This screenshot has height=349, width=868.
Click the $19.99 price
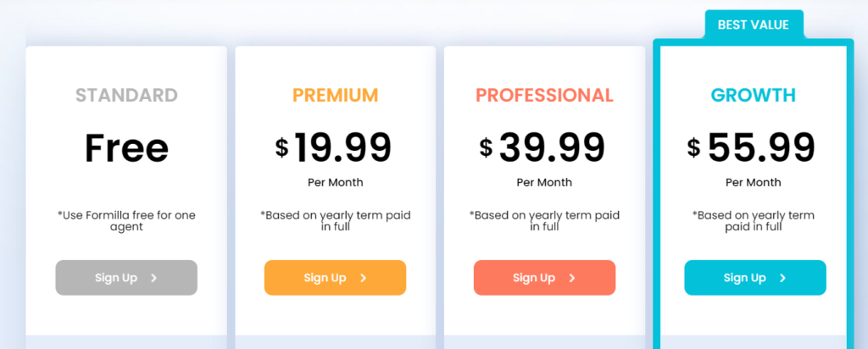(x=334, y=147)
